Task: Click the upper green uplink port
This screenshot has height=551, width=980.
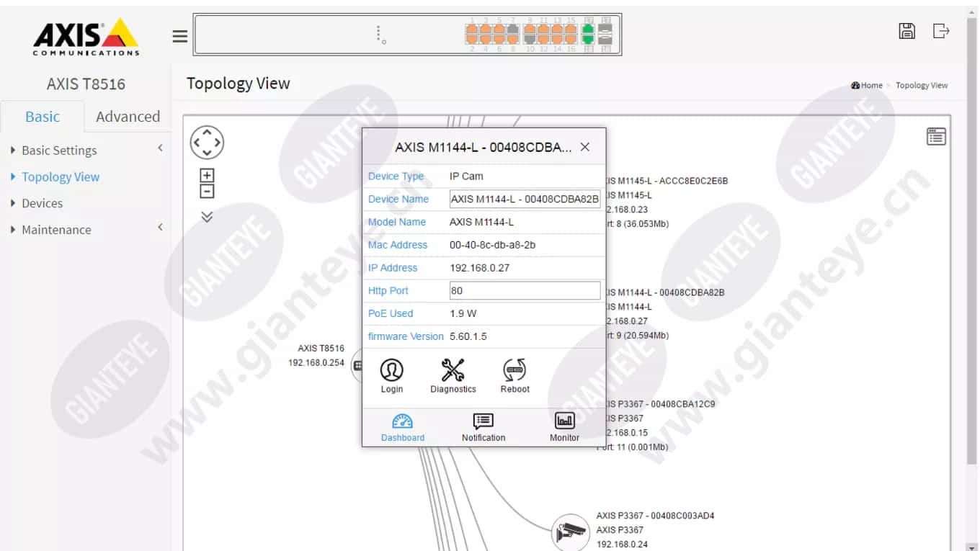Action: click(x=588, y=29)
